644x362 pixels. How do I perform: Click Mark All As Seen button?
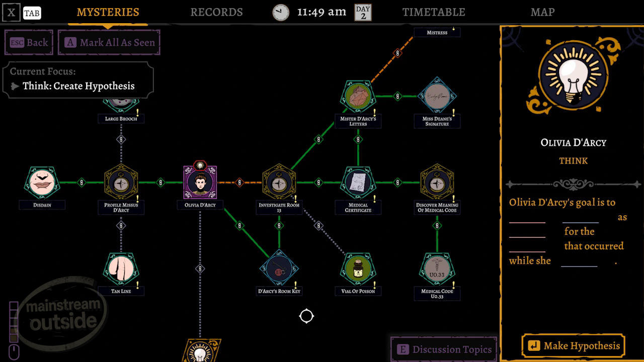[x=109, y=43]
